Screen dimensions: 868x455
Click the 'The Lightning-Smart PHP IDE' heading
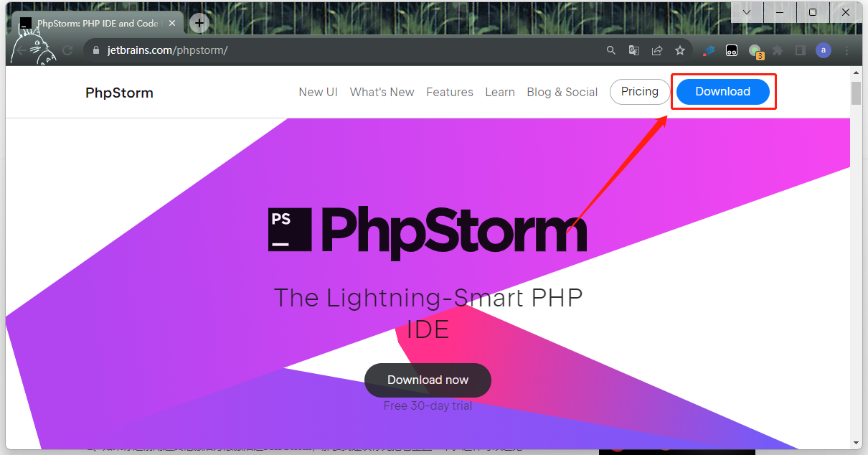[x=428, y=313]
